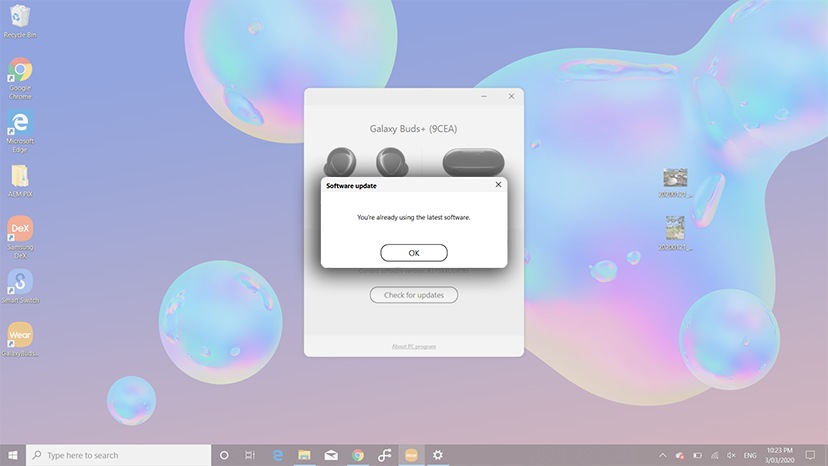Select AEM PIX folder on desktop
The image size is (828, 466).
(x=20, y=181)
